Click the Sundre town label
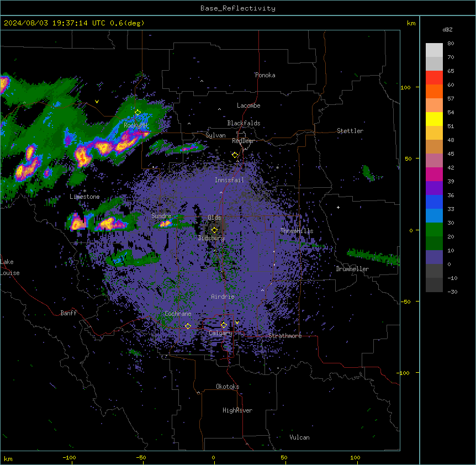The height and width of the screenshot is (465, 476). [x=161, y=216]
